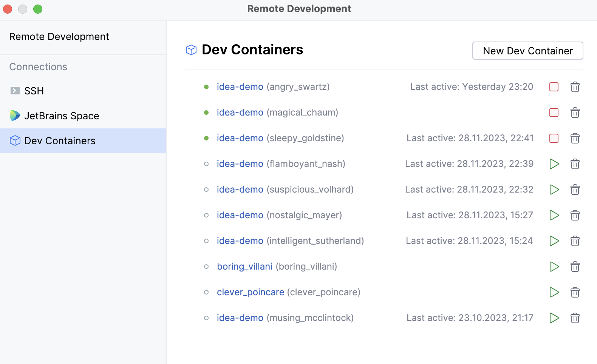Click 'Last active: 28.11.2023, 15:24' text
This screenshot has height=364, width=597.
[x=469, y=241]
